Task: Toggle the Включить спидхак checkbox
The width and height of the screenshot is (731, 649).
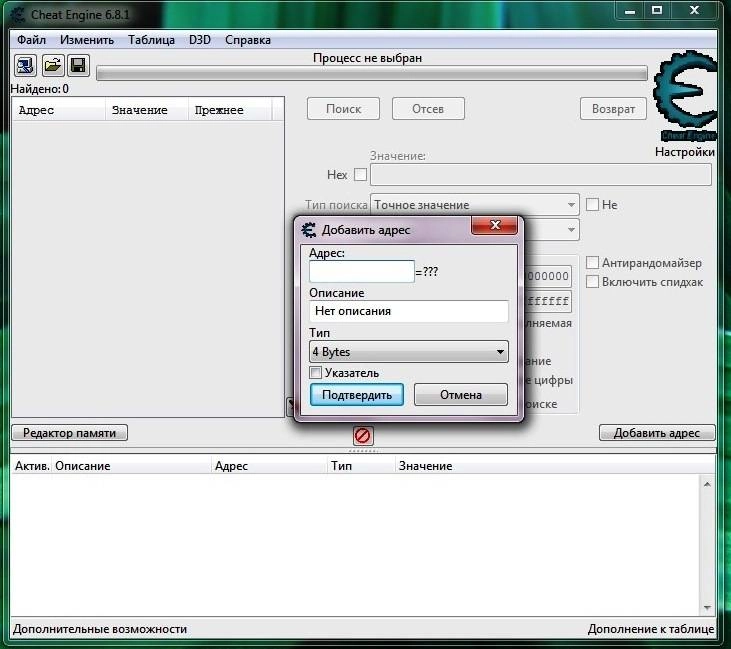Action: (592, 282)
